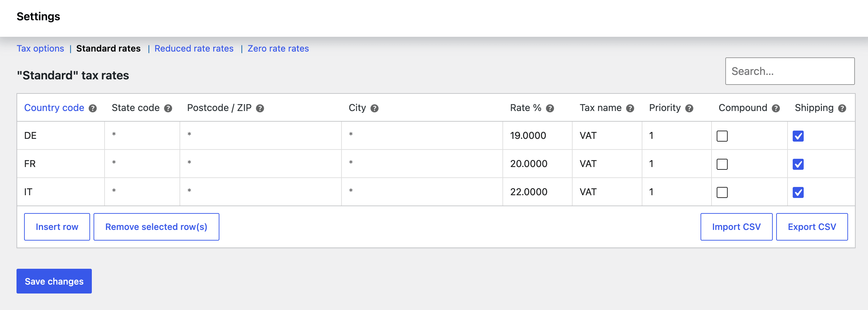Edit the priority value in IT row
Image resolution: width=868 pixels, height=310 pixels.
(677, 192)
